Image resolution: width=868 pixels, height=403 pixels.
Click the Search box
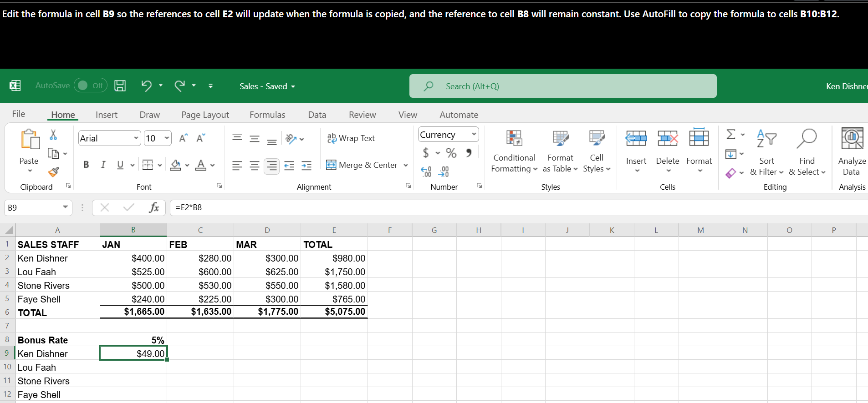coord(563,86)
